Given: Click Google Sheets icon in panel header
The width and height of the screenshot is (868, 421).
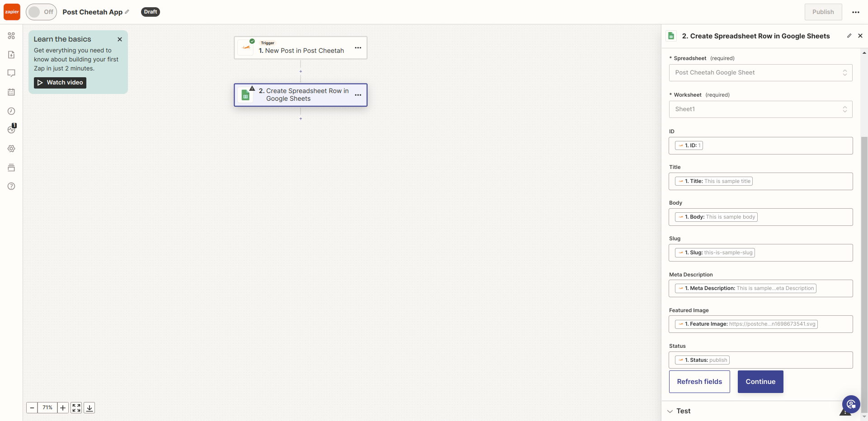Looking at the screenshot, I should coord(671,36).
